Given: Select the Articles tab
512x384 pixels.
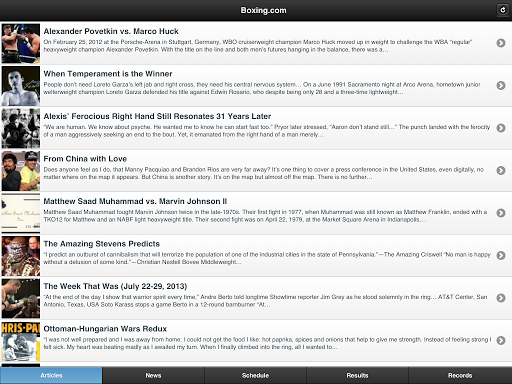Looking at the screenshot, I should 51,375.
